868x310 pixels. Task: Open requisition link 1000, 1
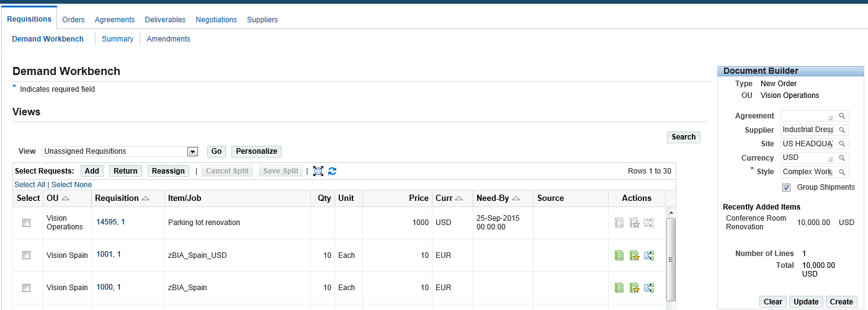click(x=109, y=287)
